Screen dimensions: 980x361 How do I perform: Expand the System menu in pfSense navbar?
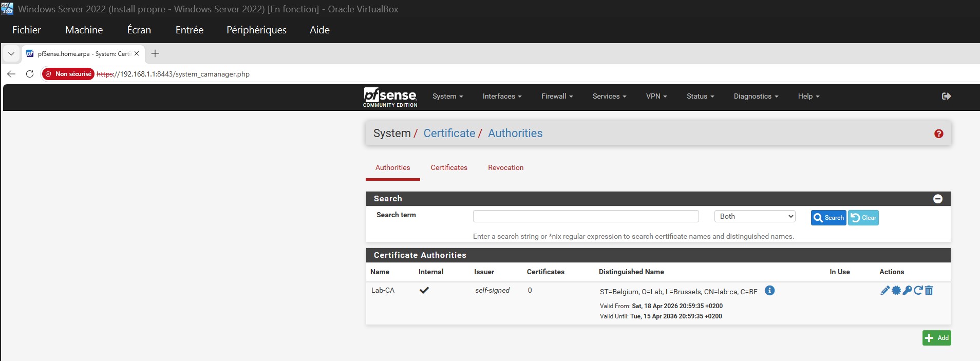pos(447,96)
